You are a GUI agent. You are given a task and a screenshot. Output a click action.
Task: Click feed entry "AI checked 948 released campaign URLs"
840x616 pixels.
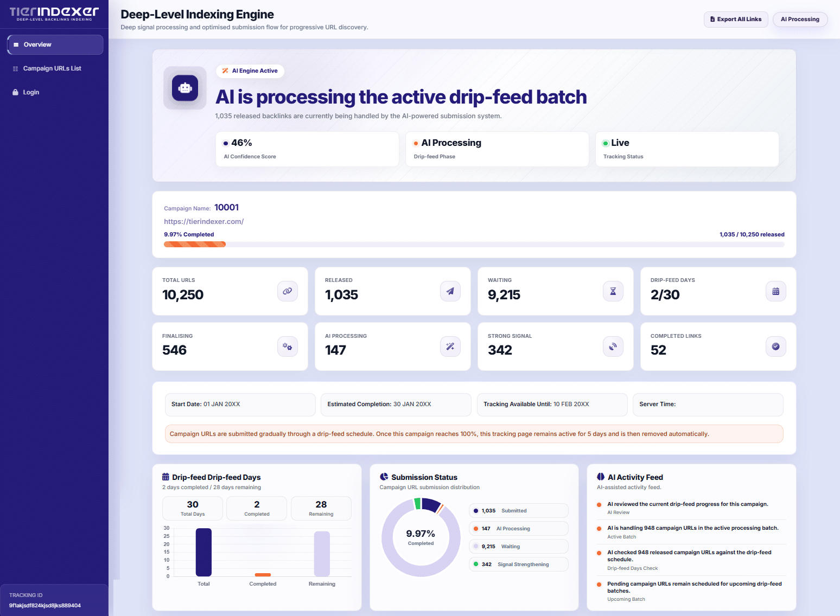pos(690,560)
